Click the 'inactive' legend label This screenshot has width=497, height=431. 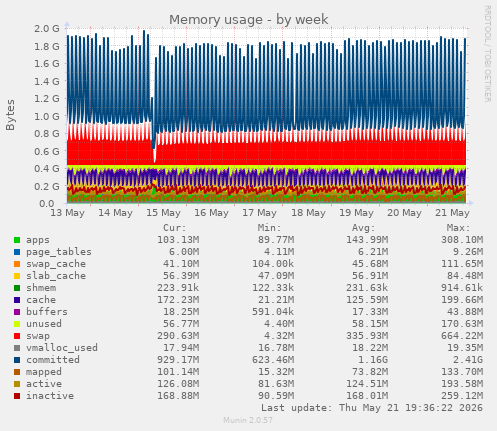[50, 396]
